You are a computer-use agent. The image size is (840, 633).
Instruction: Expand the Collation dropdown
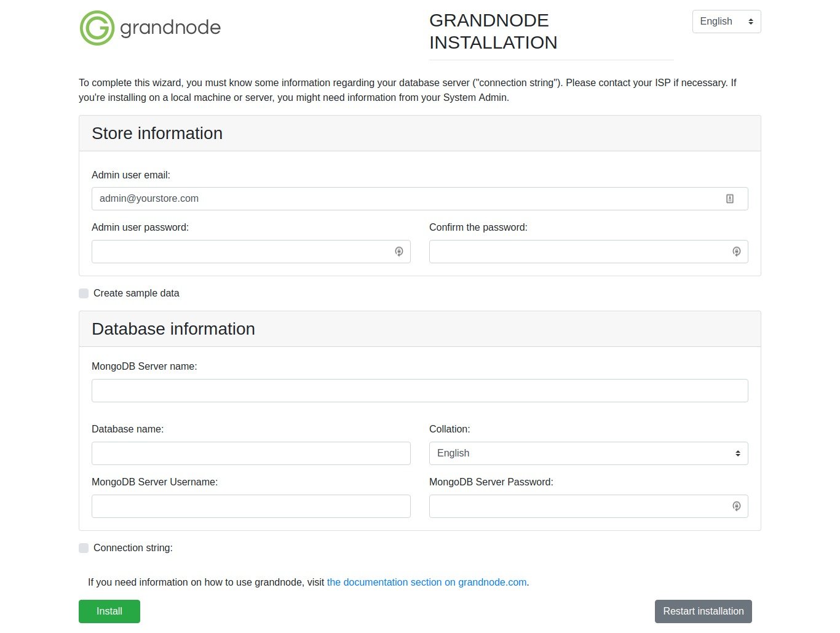click(588, 453)
